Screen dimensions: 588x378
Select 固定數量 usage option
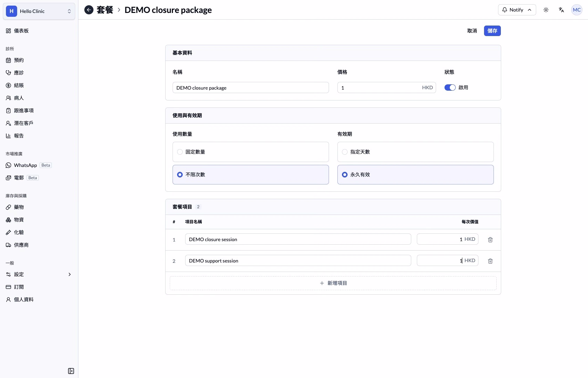tap(251, 152)
